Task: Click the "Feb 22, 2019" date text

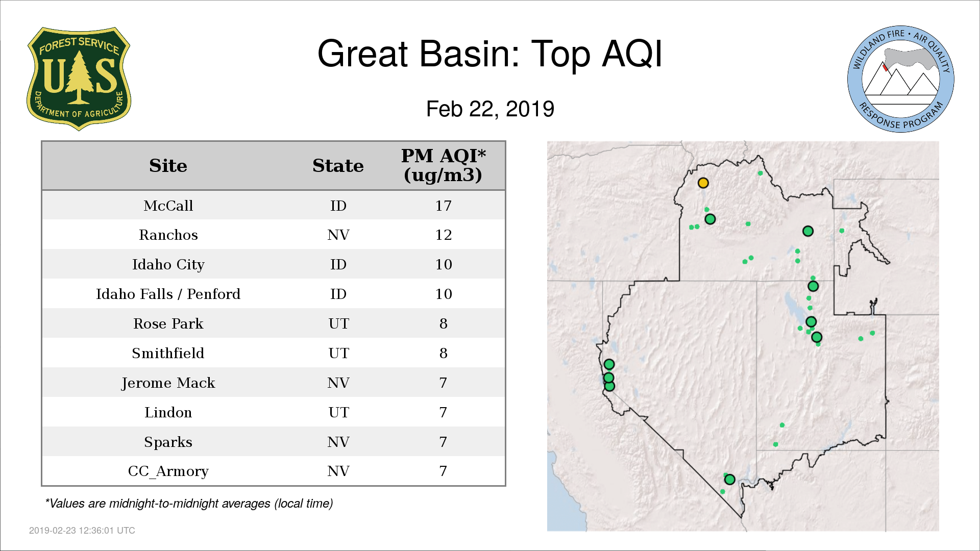Action: click(x=490, y=109)
